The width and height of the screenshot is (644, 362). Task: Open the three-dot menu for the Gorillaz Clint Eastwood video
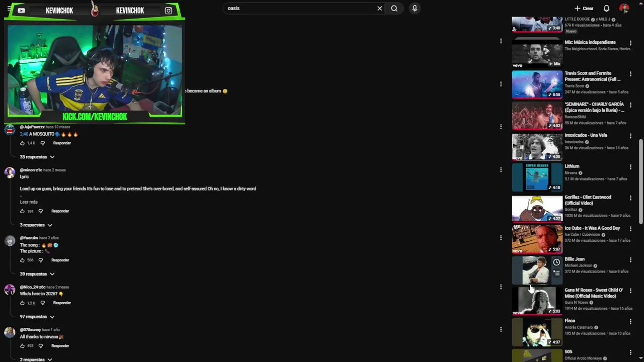[630, 198]
